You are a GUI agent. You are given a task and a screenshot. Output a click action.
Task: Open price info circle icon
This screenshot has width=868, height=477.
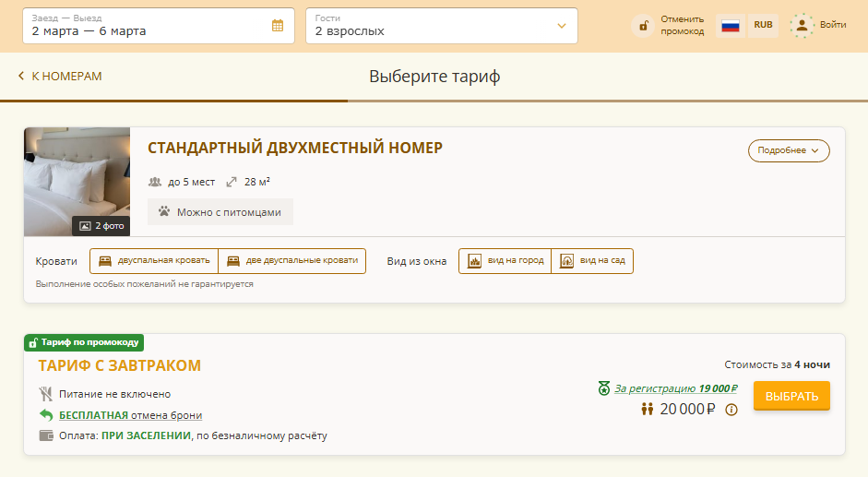click(x=731, y=410)
